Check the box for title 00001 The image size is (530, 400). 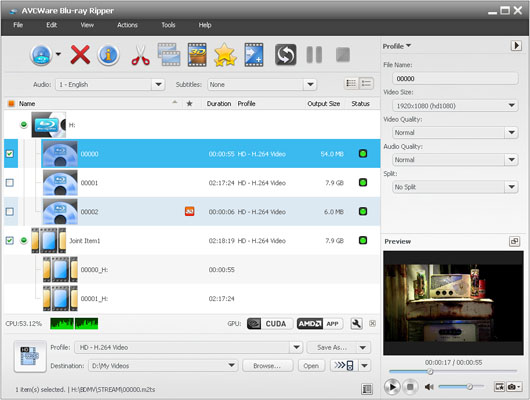10,183
